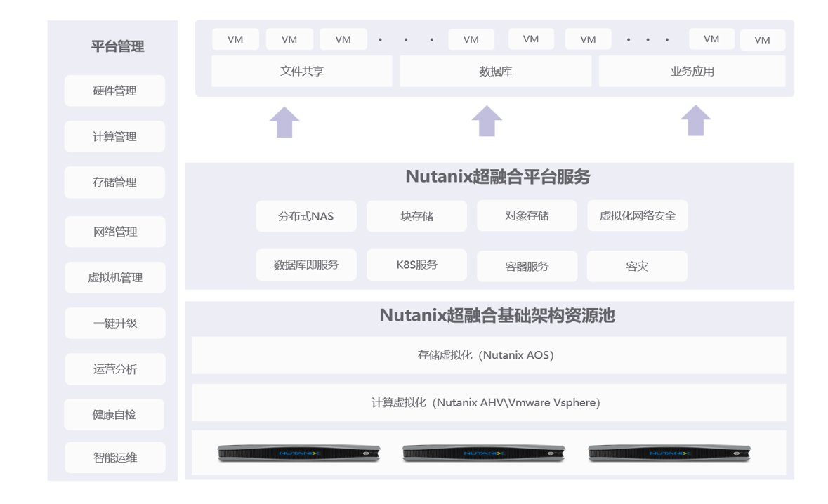Select the 健康自检 box

coord(114,415)
